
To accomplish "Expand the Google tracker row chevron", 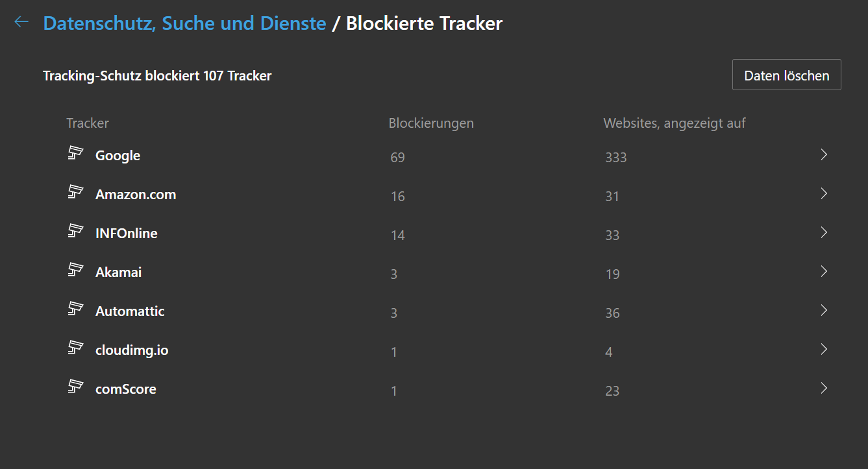I will click(x=824, y=154).
